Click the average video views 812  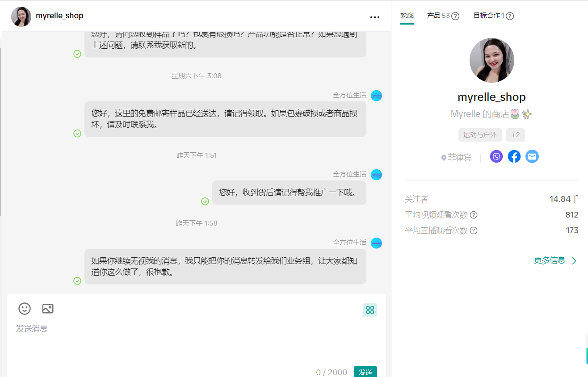click(572, 215)
